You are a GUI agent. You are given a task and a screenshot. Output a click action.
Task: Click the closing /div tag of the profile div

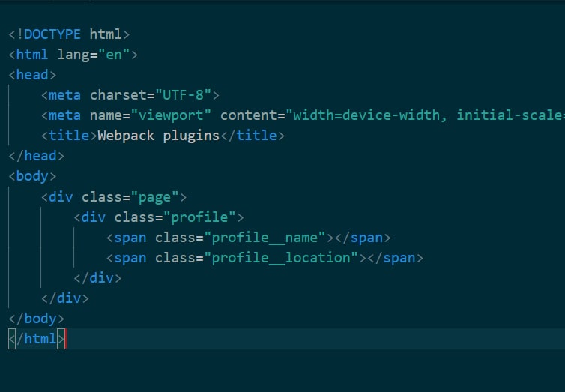pyautogui.click(x=97, y=278)
